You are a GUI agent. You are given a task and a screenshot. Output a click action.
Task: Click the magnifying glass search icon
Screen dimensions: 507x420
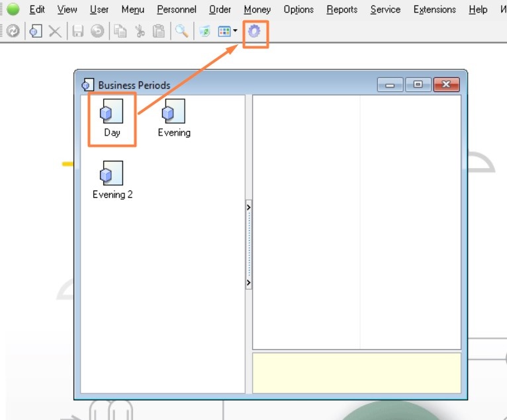(181, 31)
